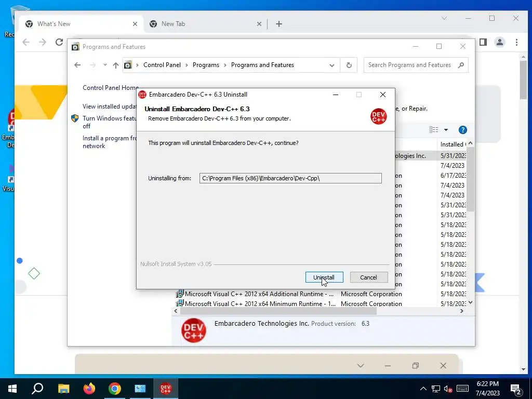532x399 pixels.
Task: Click muted volume tray icon
Action: tap(448, 389)
